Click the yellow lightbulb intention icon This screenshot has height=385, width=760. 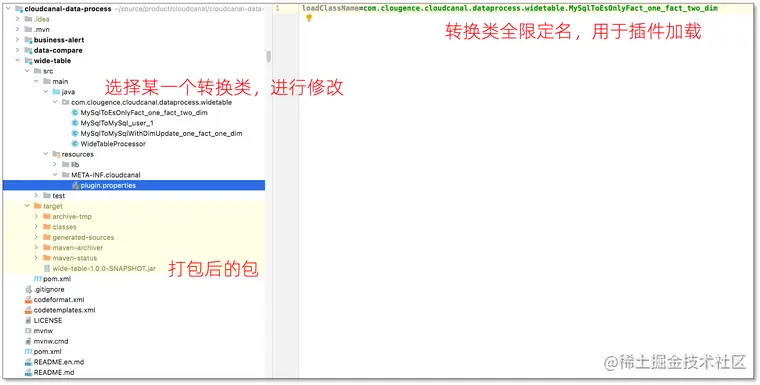coord(309,18)
